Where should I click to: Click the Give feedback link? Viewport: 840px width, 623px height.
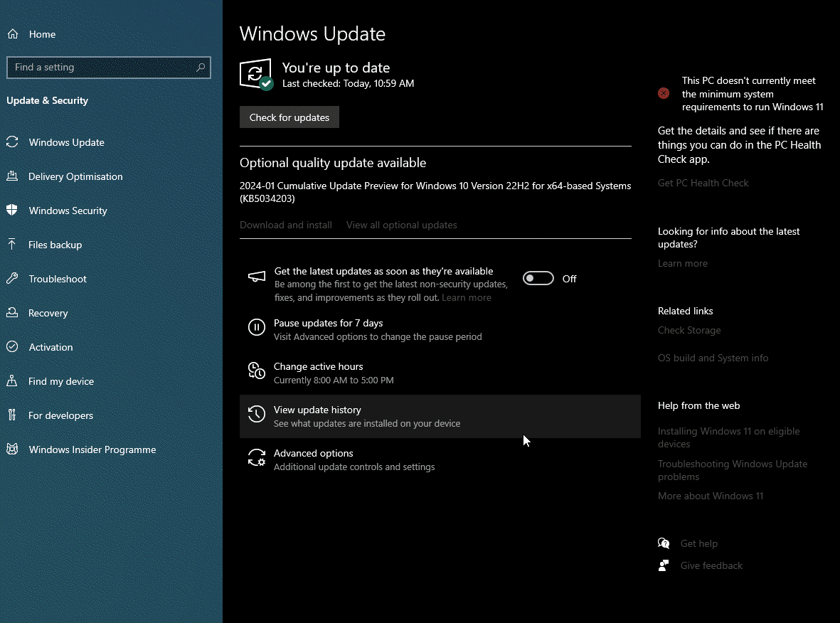click(x=711, y=565)
